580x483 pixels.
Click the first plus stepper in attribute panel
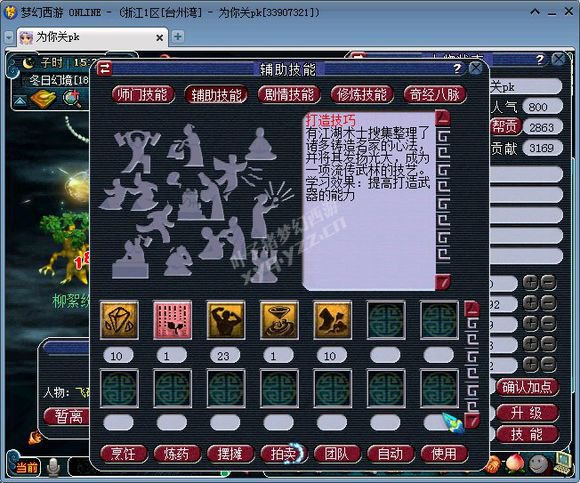click(x=530, y=283)
